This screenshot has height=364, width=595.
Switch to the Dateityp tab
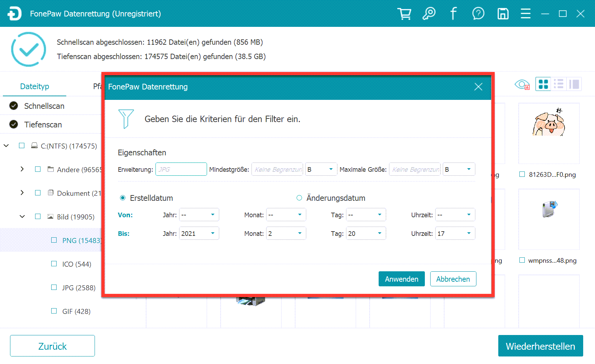tap(34, 86)
